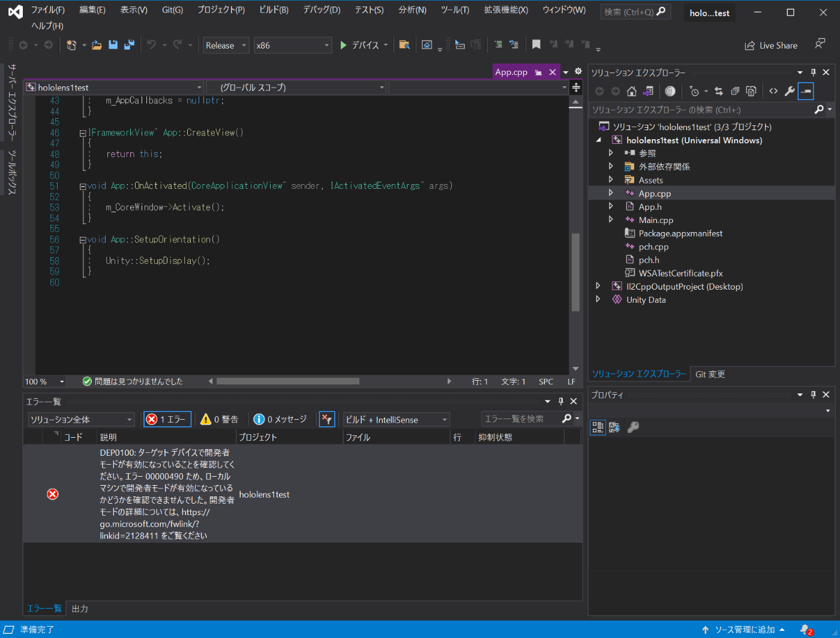The width and height of the screenshot is (840, 638).
Task: Open the hololens1test project scope dropdown
Action: tap(114, 88)
